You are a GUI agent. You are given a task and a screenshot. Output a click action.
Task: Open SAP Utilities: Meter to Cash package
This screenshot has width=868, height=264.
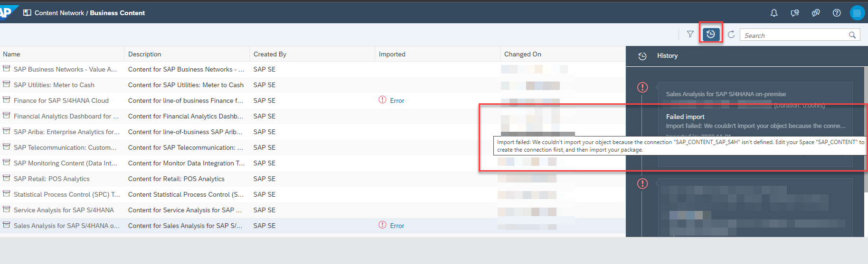pyautogui.click(x=54, y=85)
